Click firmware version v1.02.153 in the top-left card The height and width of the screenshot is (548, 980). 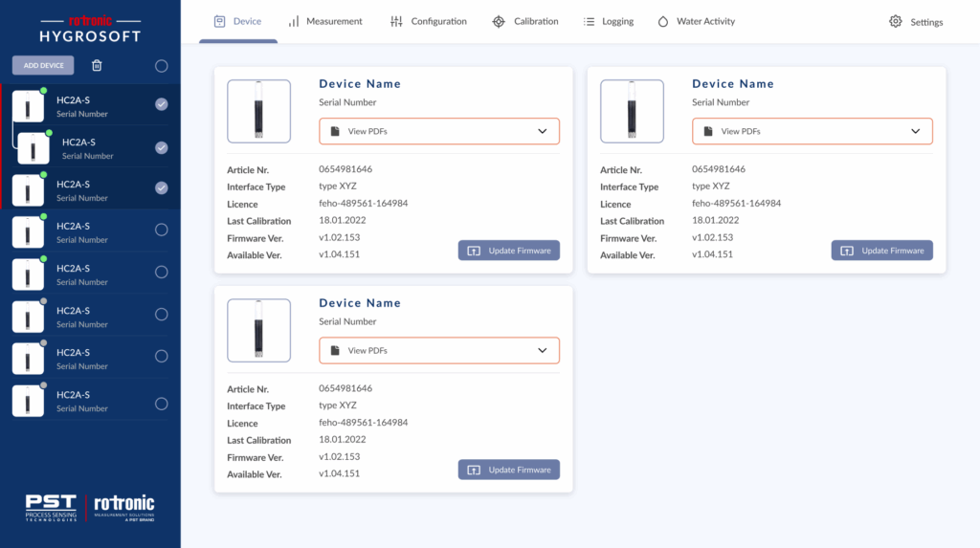coord(340,237)
